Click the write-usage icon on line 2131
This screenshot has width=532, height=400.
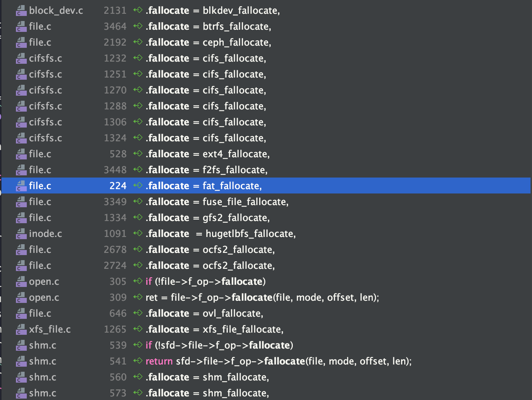click(138, 10)
